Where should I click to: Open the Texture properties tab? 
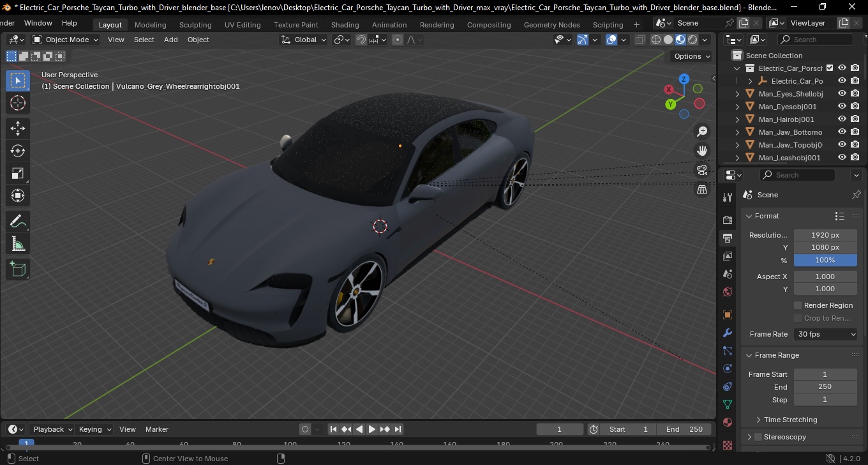727,445
